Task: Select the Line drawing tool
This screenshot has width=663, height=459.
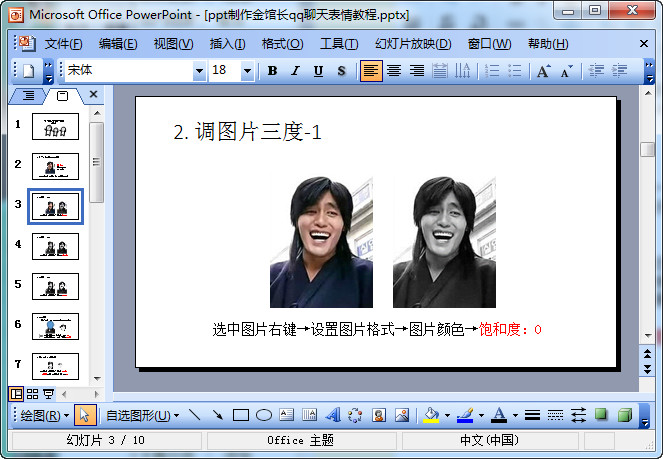Action: click(x=195, y=415)
